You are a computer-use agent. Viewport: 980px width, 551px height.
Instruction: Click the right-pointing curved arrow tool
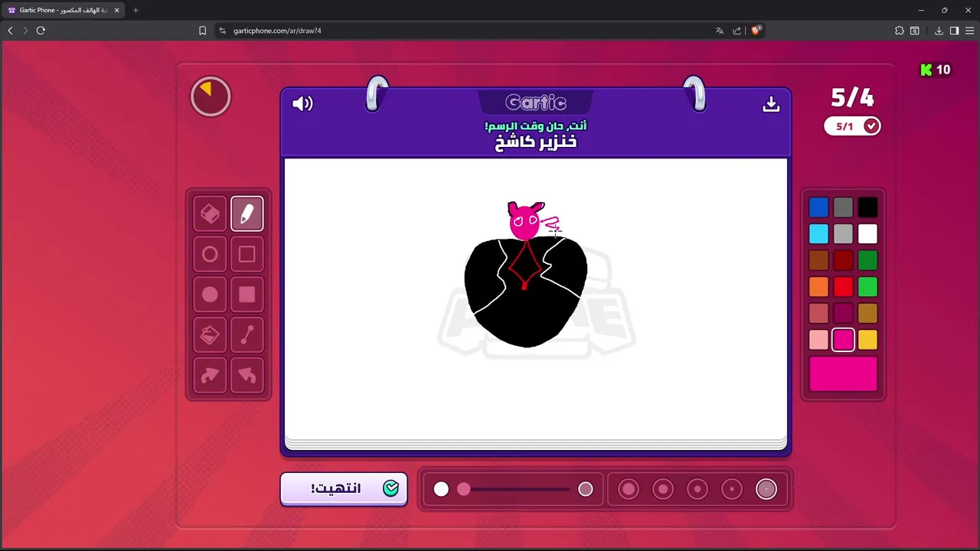click(x=210, y=376)
